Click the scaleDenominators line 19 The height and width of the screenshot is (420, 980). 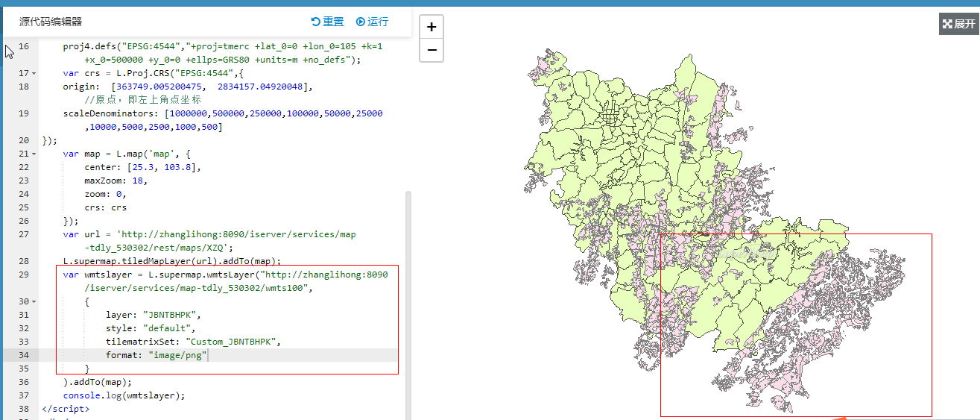223,120
